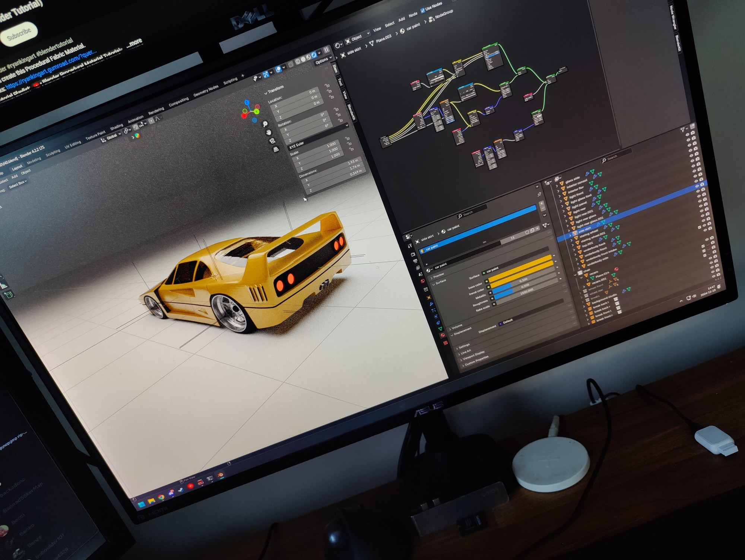Open the Material properties red sphere tab
Image resolution: width=745 pixels, height=560 pixels.
tap(443, 335)
